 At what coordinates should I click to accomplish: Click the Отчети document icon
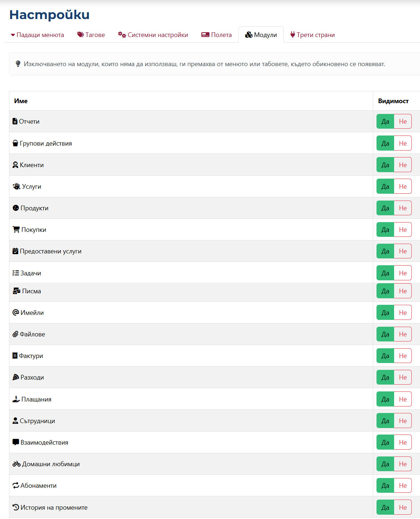(15, 121)
